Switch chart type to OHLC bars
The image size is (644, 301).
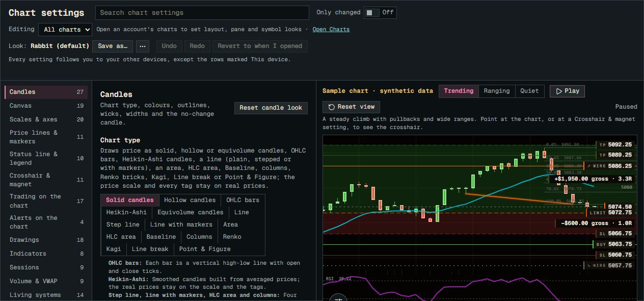click(243, 200)
